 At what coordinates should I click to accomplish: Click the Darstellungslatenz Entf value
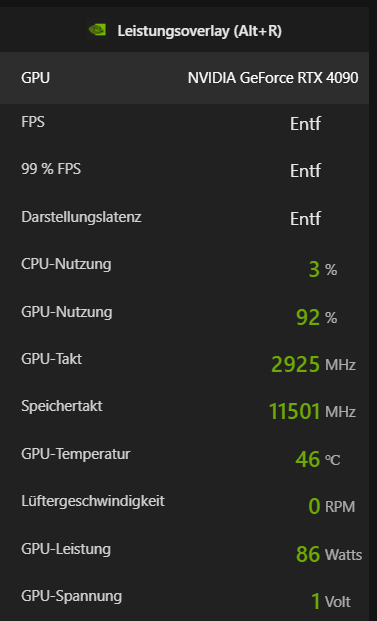(x=305, y=218)
